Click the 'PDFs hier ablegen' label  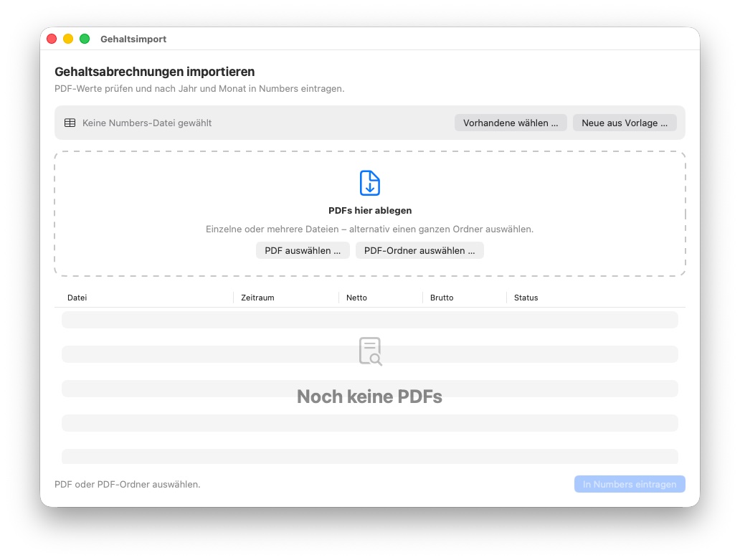coord(370,210)
